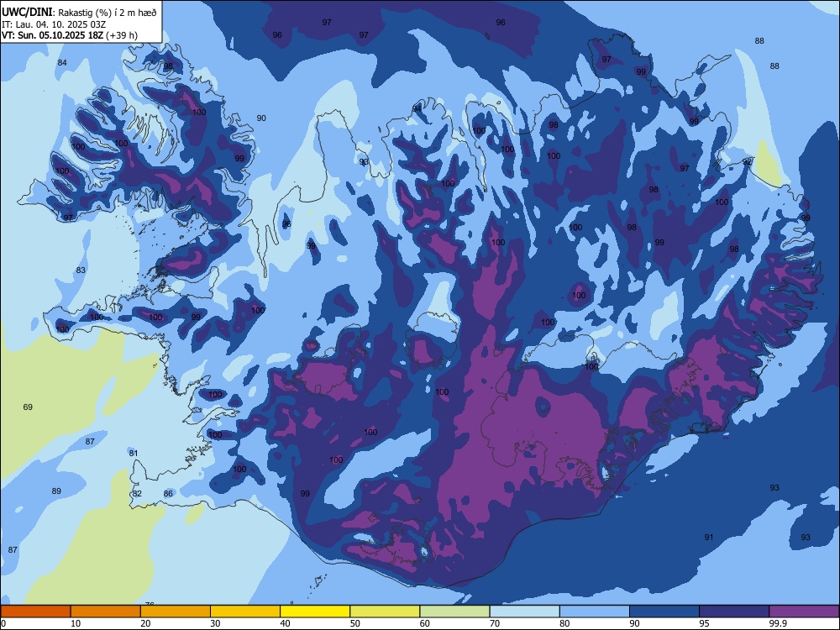The width and height of the screenshot is (840, 630).
Task: Click the legend tick label '50'
Action: tap(355, 623)
